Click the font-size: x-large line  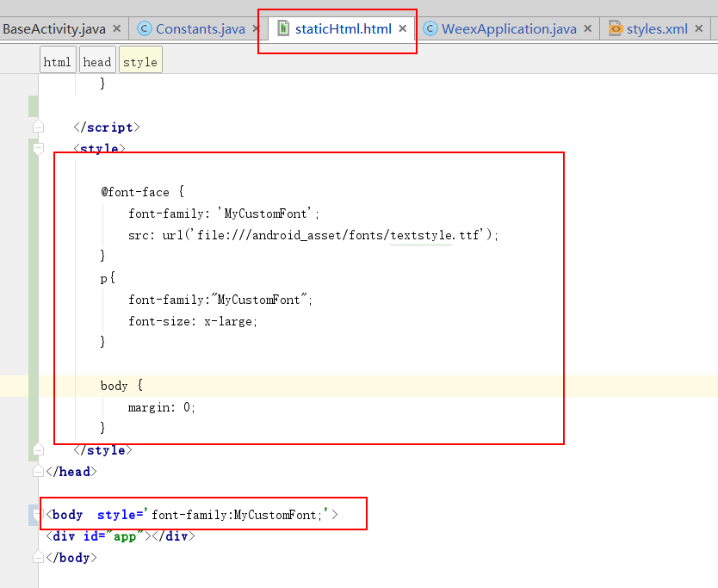click(193, 321)
